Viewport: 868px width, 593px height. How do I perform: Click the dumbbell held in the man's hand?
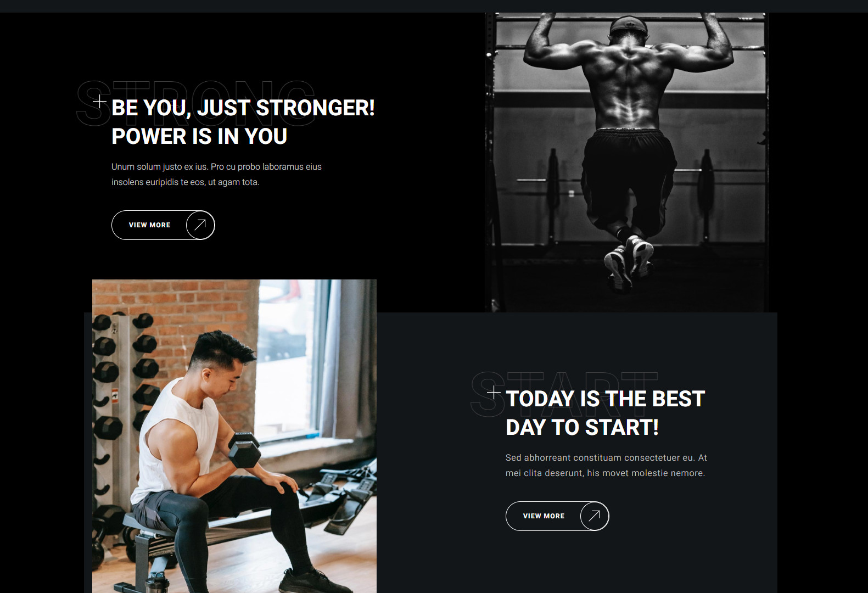point(244,449)
